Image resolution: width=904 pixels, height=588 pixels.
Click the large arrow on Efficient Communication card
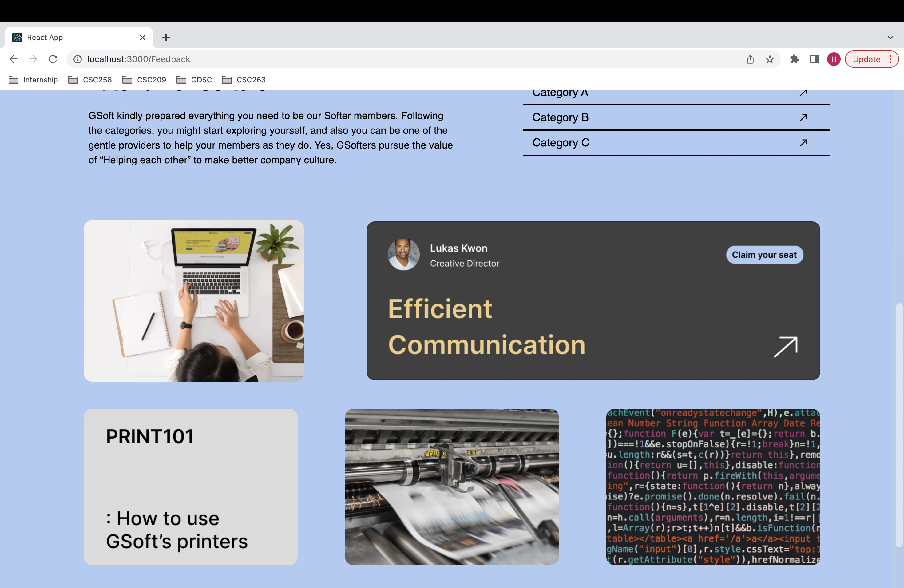(x=786, y=346)
